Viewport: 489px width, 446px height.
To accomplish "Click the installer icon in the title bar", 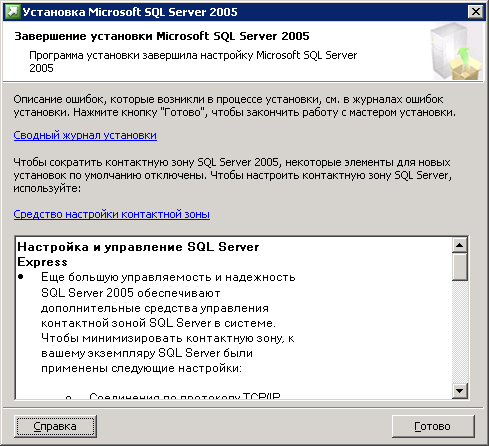I will pos(13,12).
